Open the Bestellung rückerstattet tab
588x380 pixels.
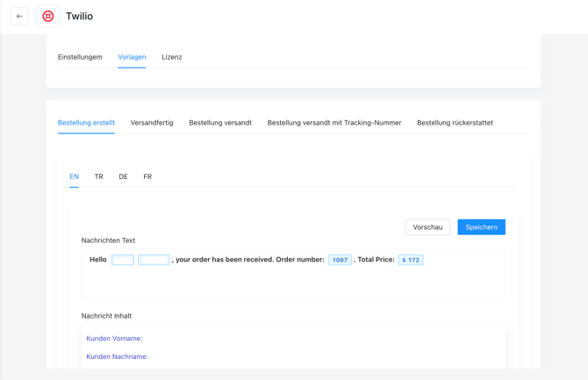point(455,123)
